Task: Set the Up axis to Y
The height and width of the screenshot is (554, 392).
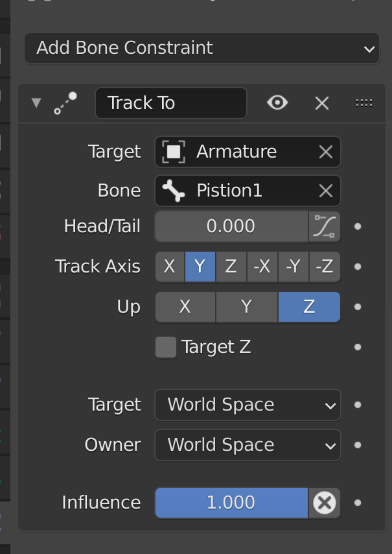Action: pyautogui.click(x=246, y=307)
